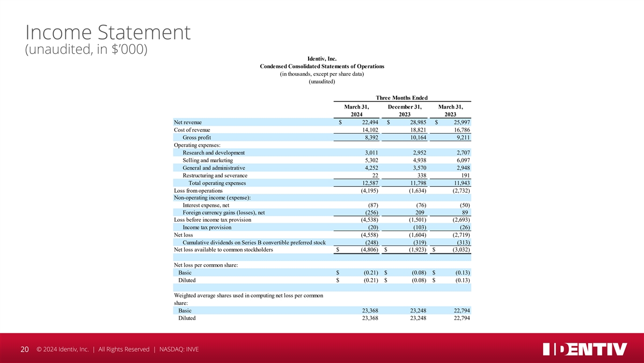644x363 pixels.
Task: Click the 'NASDAQ: INVE' footer text
Action: (x=178, y=350)
